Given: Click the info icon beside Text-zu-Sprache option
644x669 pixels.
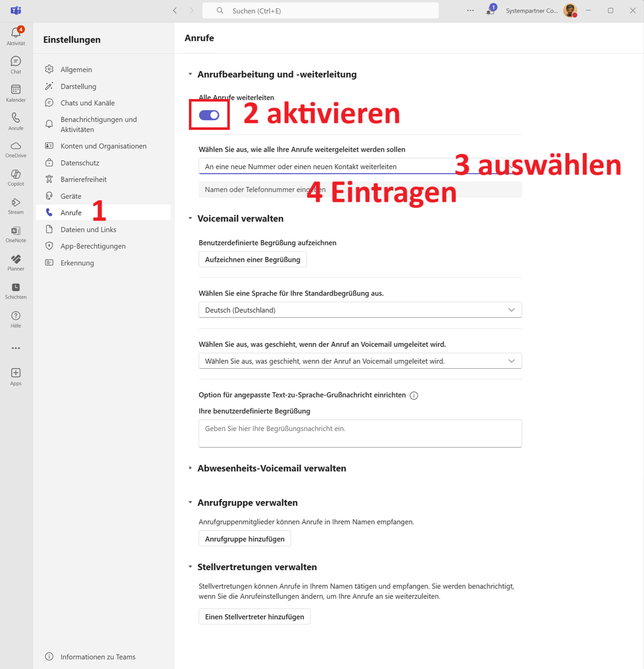Looking at the screenshot, I should 414,396.
